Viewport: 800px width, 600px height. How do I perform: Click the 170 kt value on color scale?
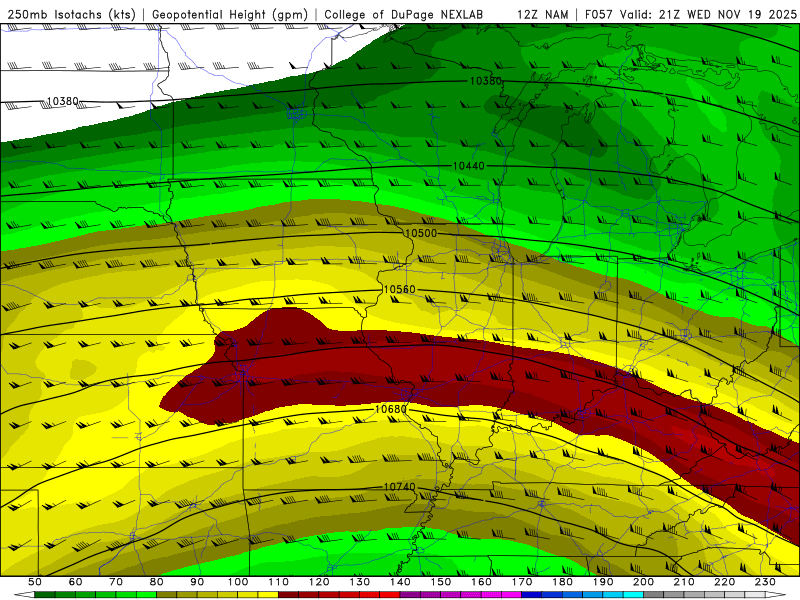[522, 582]
